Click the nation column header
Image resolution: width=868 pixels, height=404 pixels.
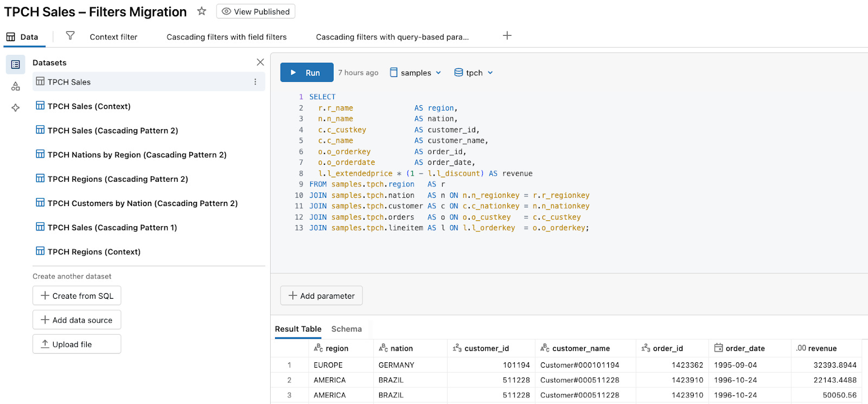pyautogui.click(x=410, y=348)
